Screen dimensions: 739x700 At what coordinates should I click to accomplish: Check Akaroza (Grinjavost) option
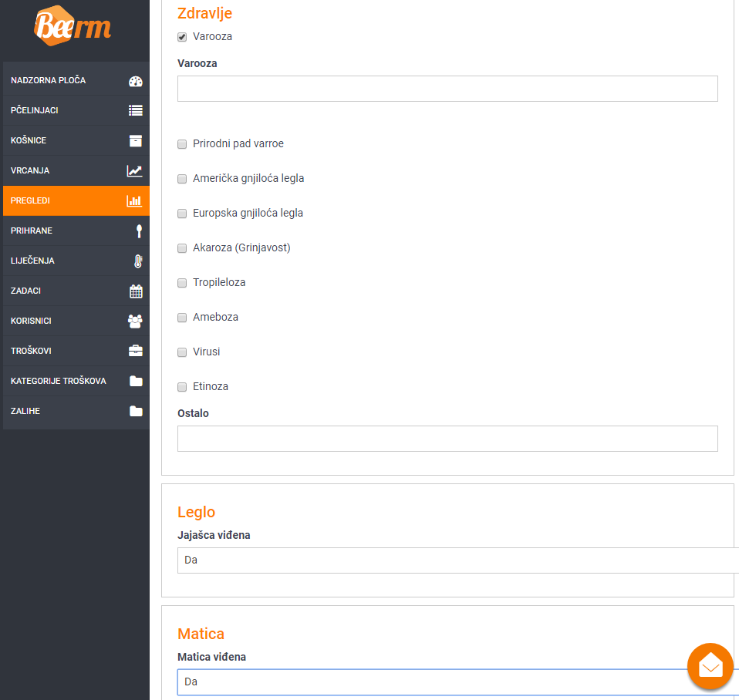pos(182,248)
